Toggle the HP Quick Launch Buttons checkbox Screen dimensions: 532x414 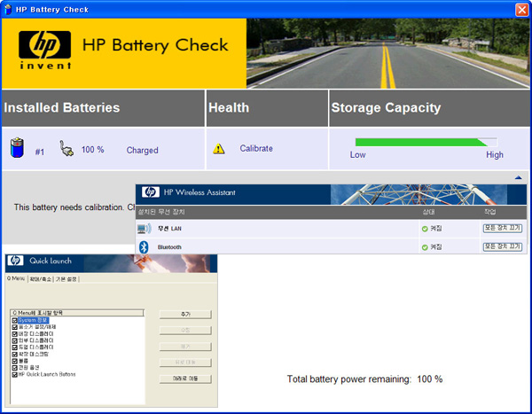(x=14, y=375)
